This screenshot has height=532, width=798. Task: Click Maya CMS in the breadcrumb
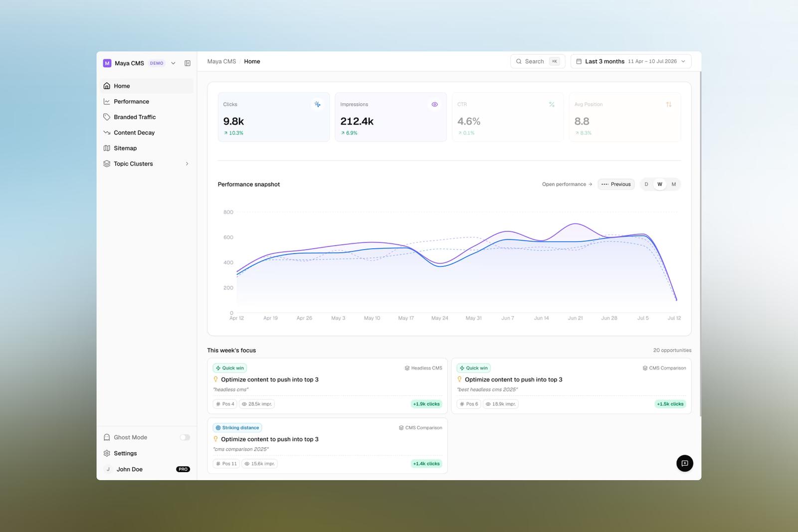tap(221, 61)
